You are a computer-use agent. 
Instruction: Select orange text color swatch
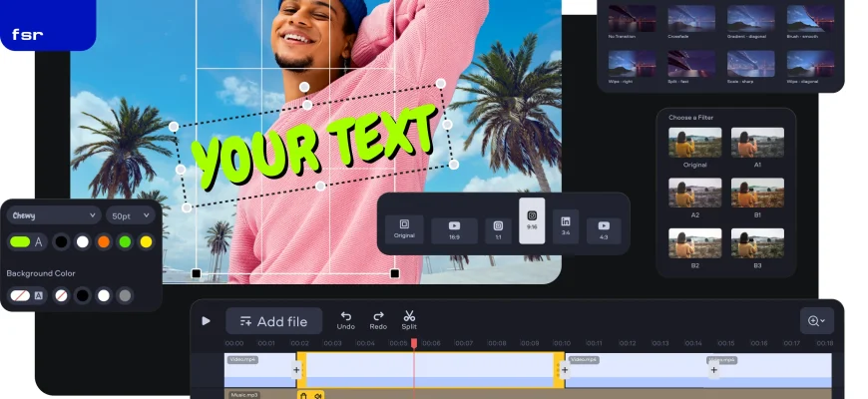click(104, 241)
